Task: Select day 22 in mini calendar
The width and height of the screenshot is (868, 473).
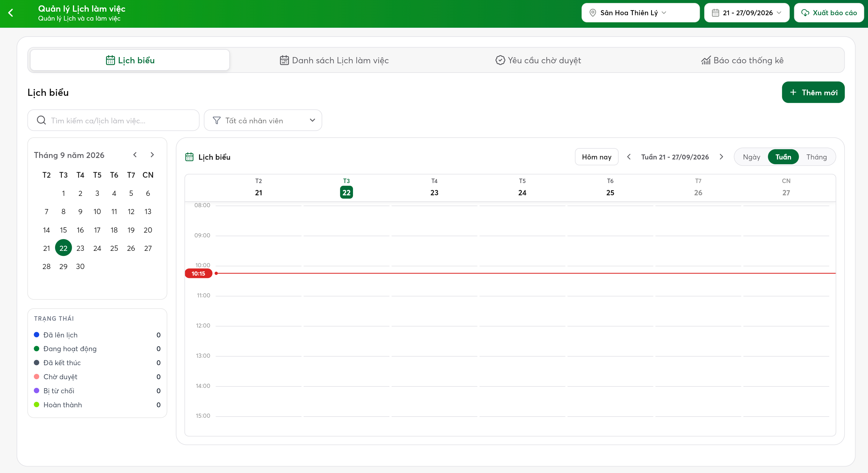Action: point(63,248)
